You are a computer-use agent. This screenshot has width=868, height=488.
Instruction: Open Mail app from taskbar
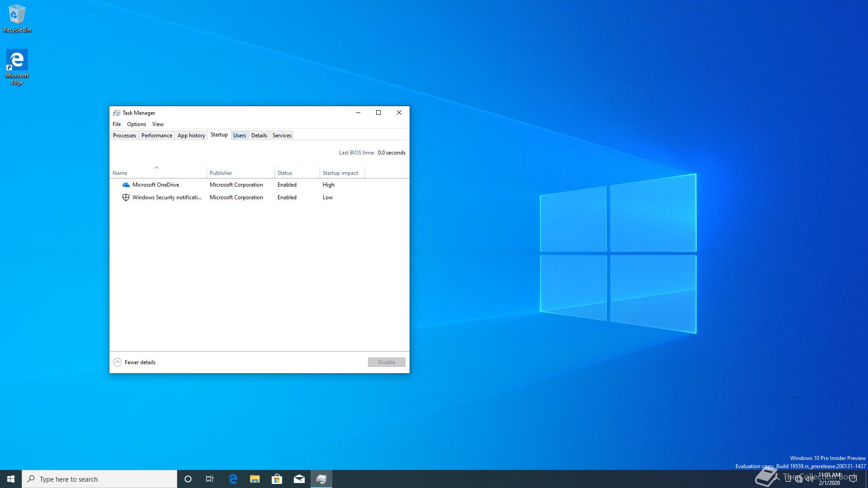click(299, 479)
